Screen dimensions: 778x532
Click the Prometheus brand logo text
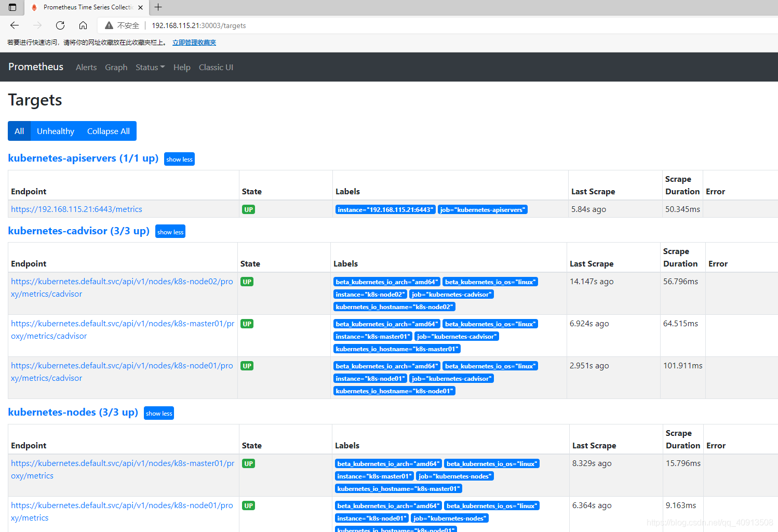click(36, 67)
